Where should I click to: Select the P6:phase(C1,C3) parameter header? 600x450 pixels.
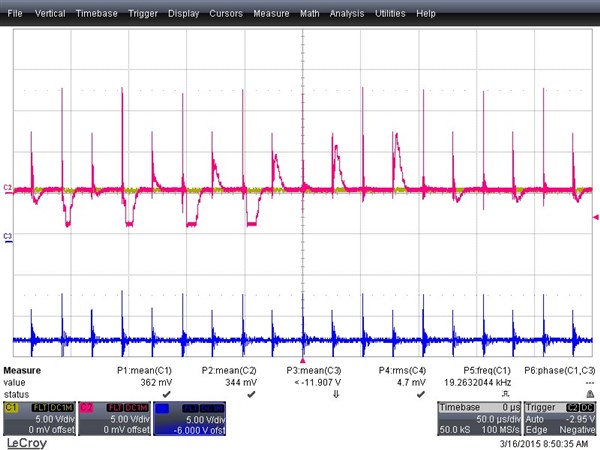560,370
